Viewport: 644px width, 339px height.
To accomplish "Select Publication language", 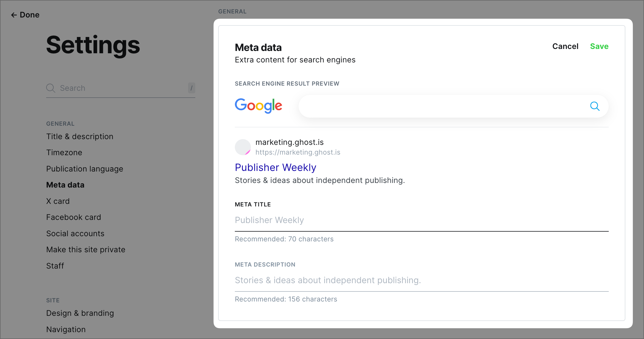I will click(85, 169).
